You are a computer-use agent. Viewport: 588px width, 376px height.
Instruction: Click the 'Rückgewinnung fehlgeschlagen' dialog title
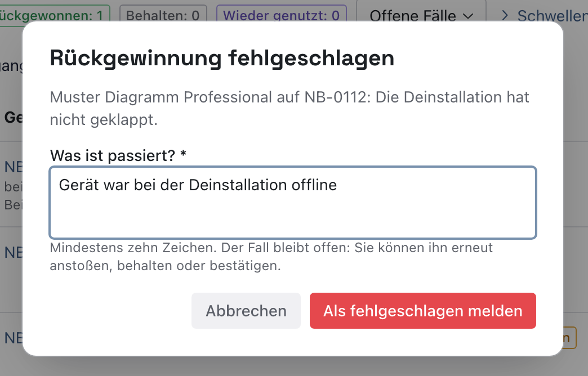coord(222,59)
